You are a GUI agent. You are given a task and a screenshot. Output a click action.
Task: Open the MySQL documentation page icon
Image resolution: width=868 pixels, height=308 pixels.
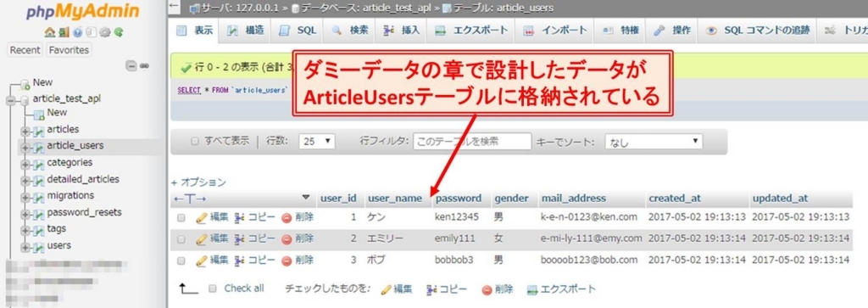coord(92,32)
